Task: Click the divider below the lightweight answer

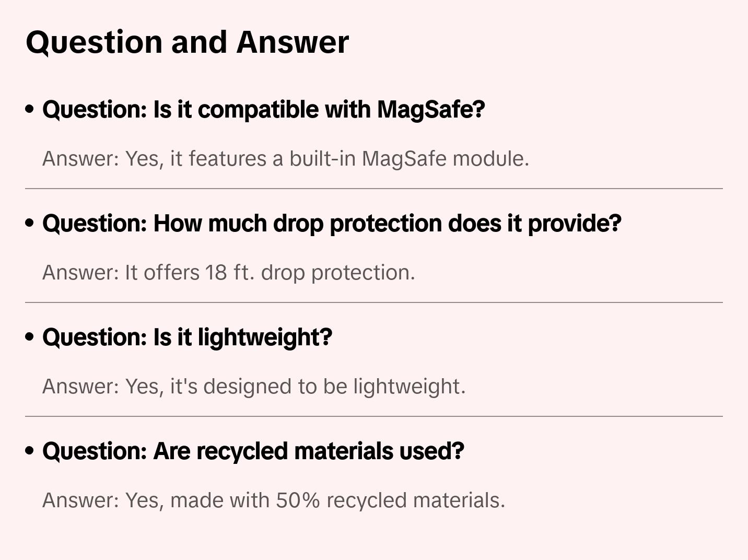Action: 374,416
